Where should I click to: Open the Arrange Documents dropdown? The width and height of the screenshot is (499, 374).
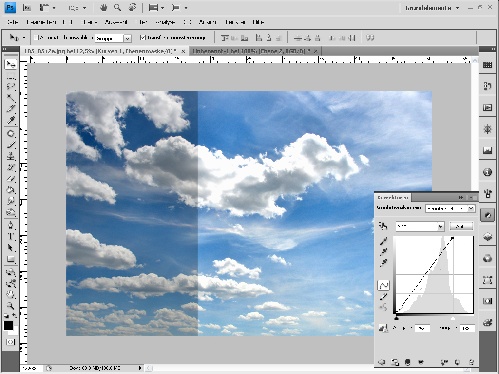click(156, 7)
